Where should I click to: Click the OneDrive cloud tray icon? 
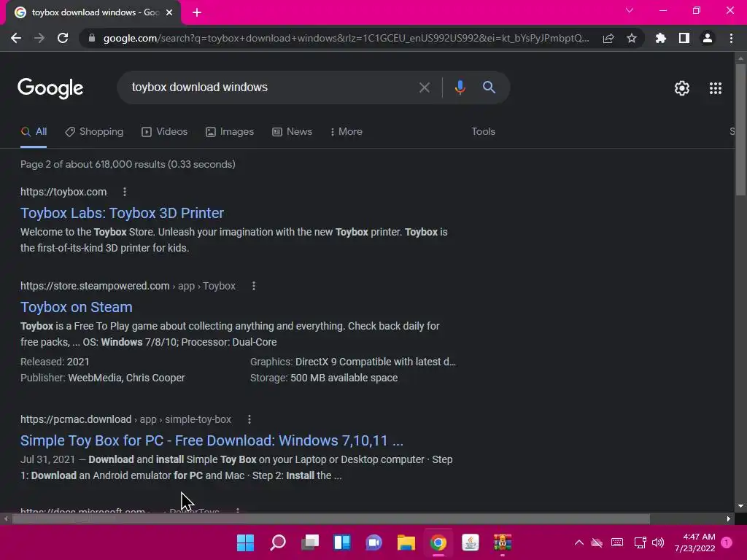tap(597, 542)
